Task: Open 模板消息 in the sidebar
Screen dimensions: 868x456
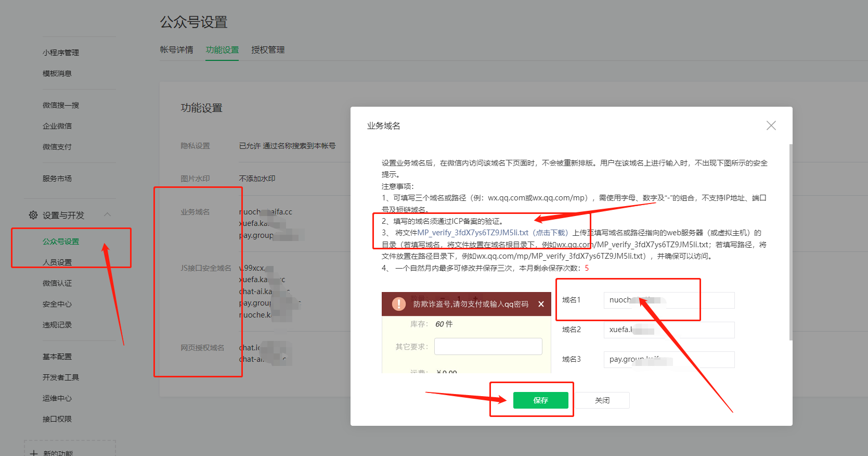Action: pyautogui.click(x=57, y=73)
